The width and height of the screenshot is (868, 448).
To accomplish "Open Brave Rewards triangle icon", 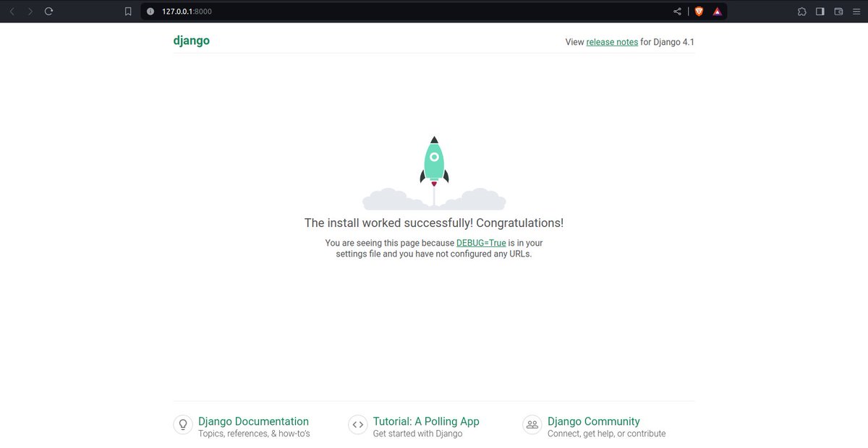I will pyautogui.click(x=717, y=12).
